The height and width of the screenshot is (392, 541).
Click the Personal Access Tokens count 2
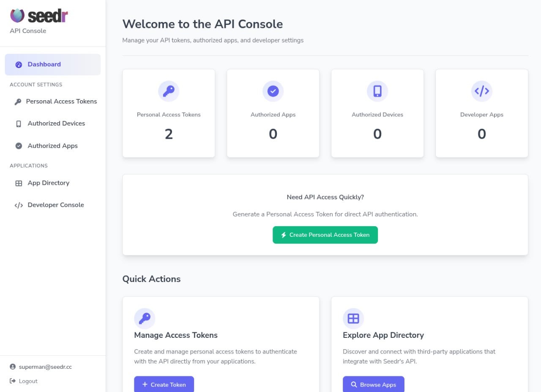pos(169,134)
